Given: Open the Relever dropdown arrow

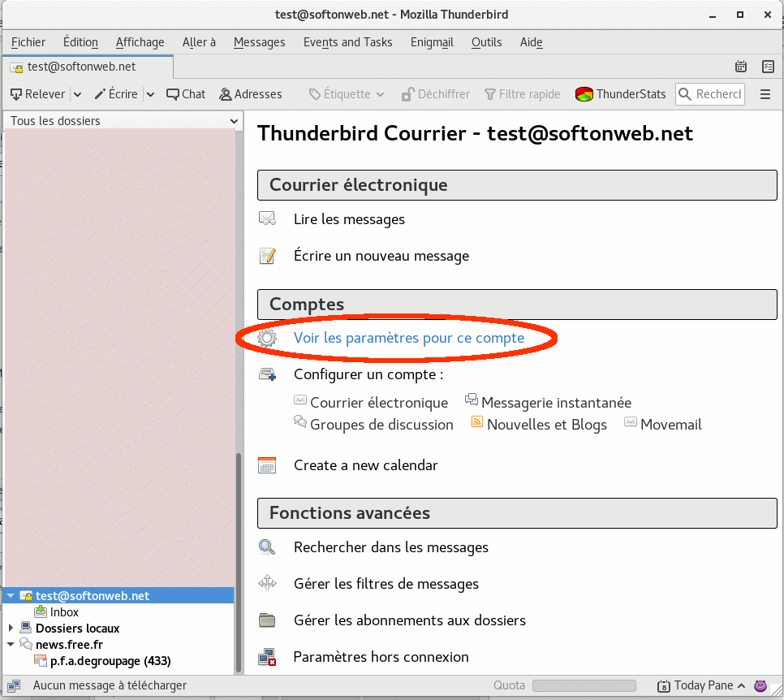Looking at the screenshot, I should pyautogui.click(x=78, y=94).
